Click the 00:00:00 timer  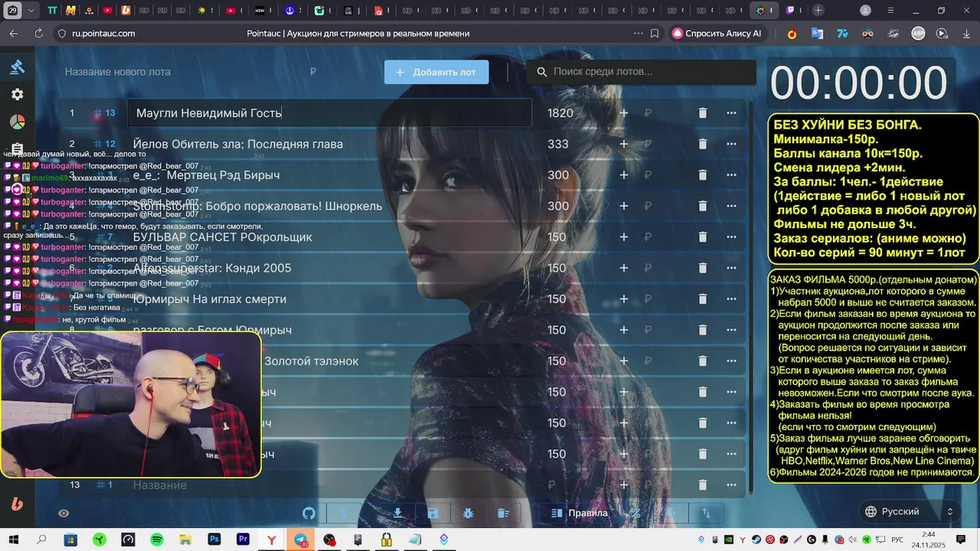tap(858, 83)
